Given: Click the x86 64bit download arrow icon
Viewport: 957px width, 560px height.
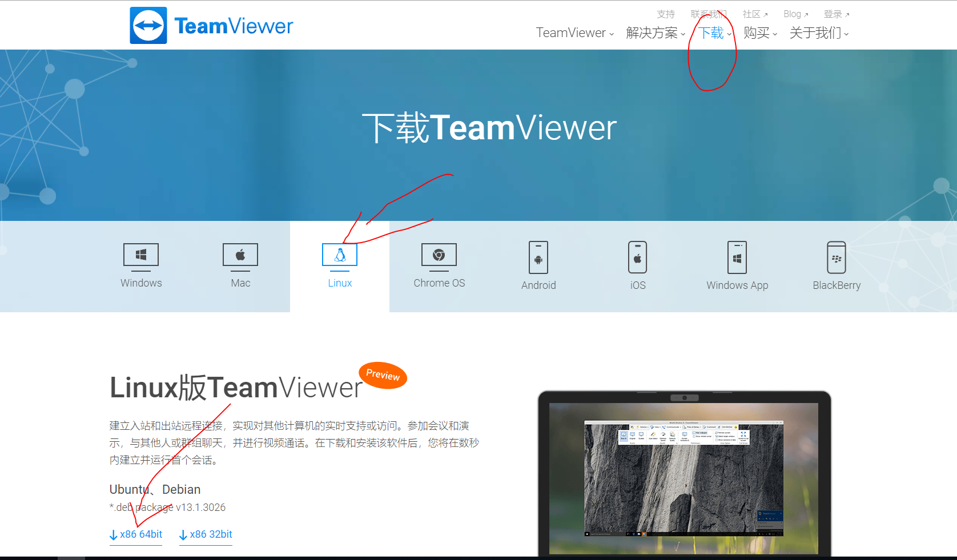Looking at the screenshot, I should point(114,535).
